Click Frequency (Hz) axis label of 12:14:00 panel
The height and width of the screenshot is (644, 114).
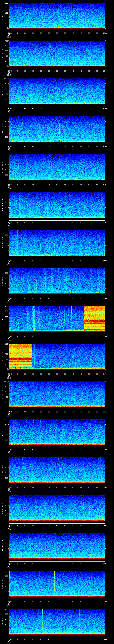pyautogui.click(x=3, y=16)
